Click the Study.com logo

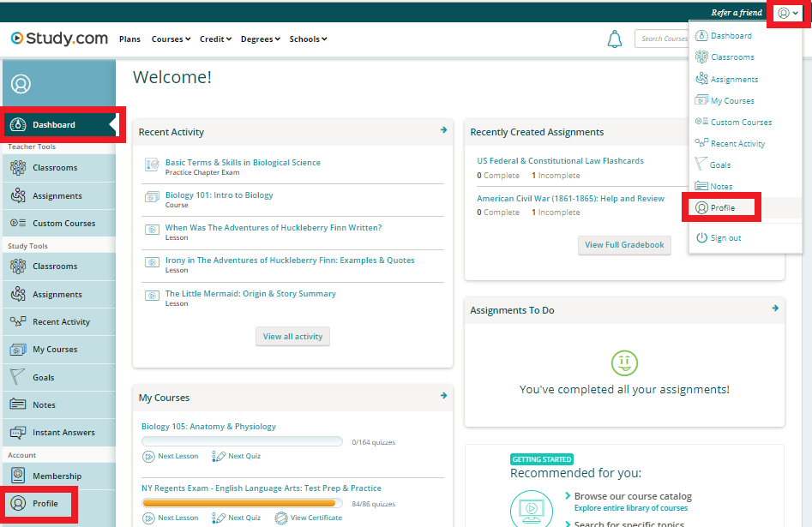click(x=59, y=39)
